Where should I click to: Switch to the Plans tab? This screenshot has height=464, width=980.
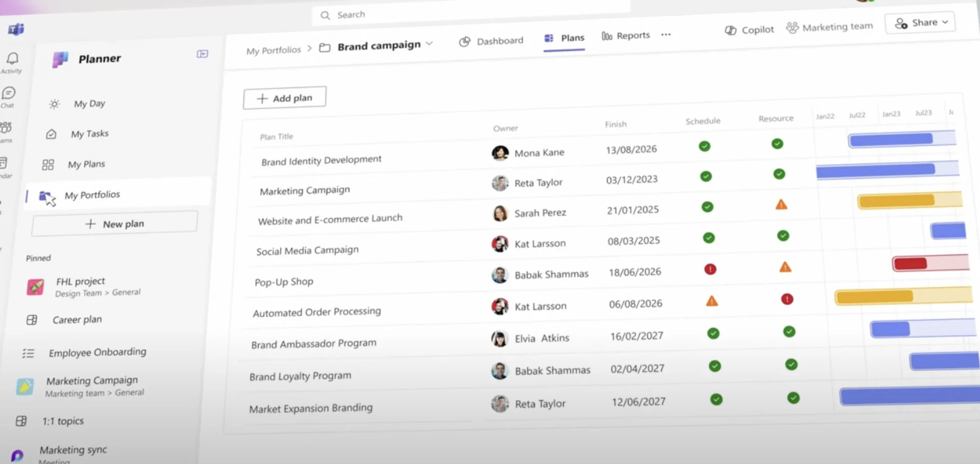pos(572,38)
